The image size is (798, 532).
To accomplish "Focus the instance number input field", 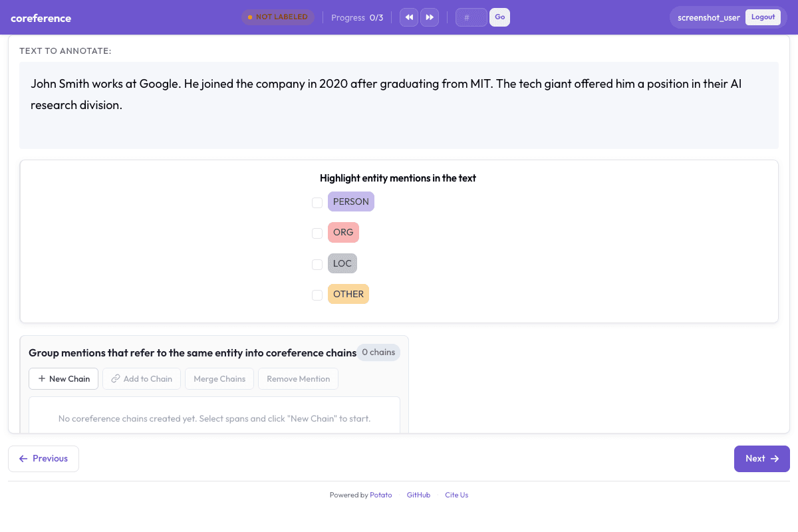I will pos(471,17).
